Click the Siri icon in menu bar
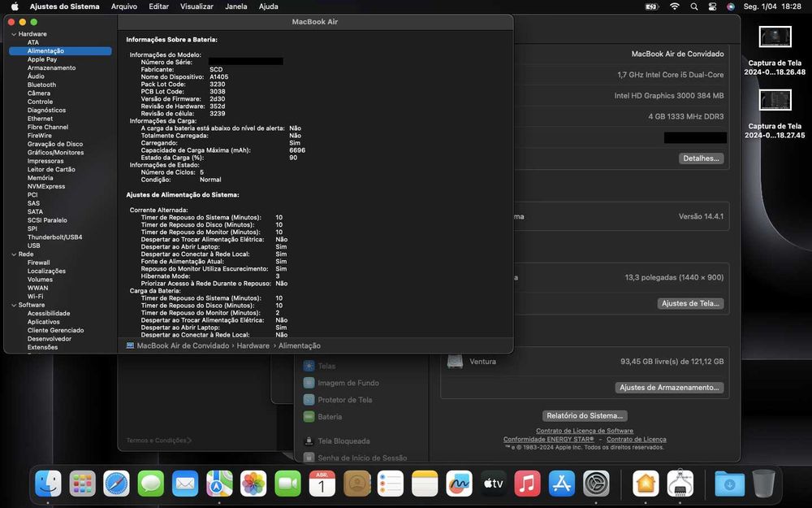This screenshot has width=812, height=508. [x=731, y=7]
